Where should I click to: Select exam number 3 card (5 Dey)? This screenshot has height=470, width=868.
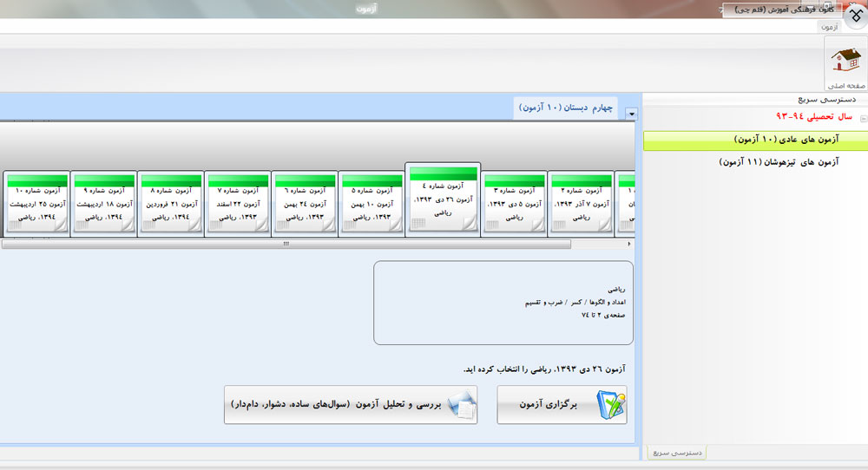(514, 204)
